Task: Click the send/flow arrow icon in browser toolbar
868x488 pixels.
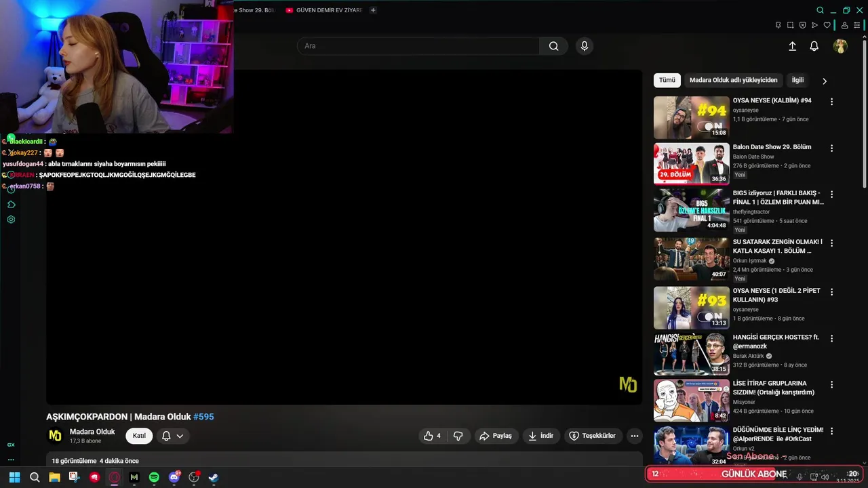Action: coord(814,25)
